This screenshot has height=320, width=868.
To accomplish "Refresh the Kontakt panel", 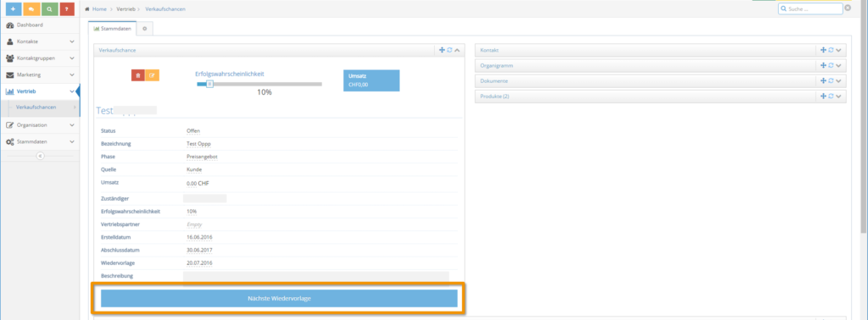I will pos(831,50).
